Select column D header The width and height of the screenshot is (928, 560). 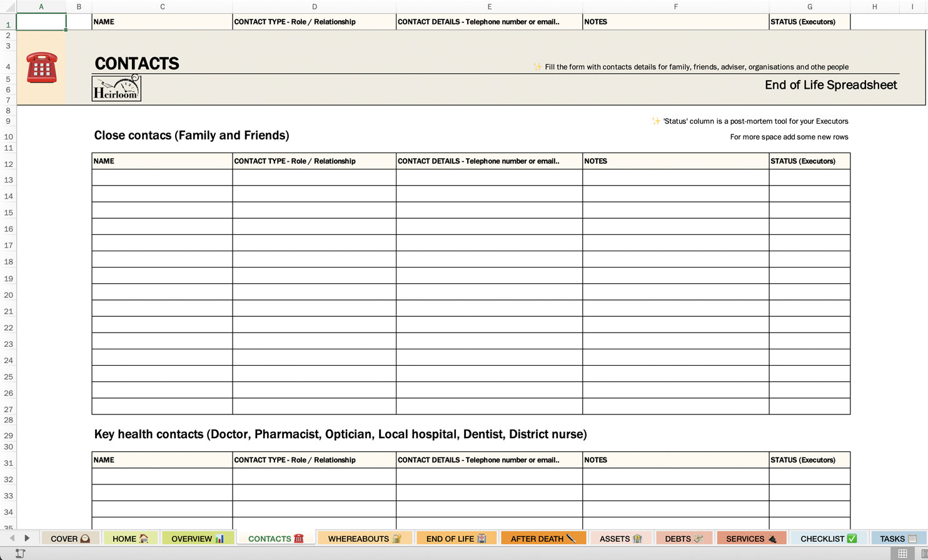(314, 6)
